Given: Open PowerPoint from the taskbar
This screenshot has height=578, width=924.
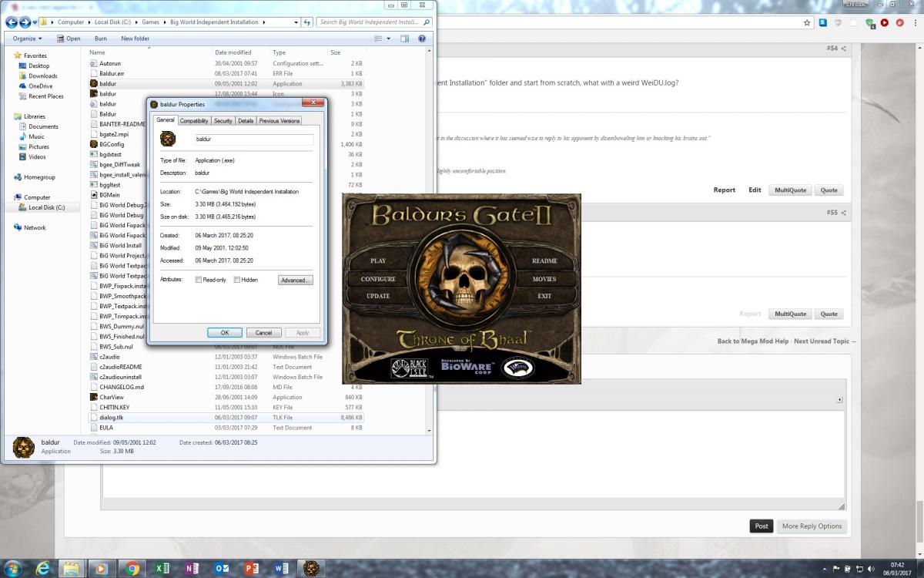Looking at the screenshot, I should pyautogui.click(x=252, y=569).
